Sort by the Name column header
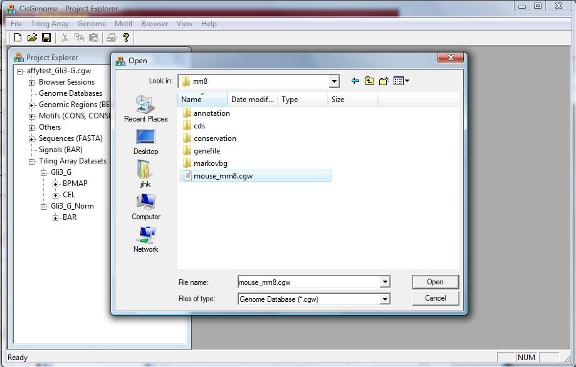The width and height of the screenshot is (576, 367). coord(202,99)
